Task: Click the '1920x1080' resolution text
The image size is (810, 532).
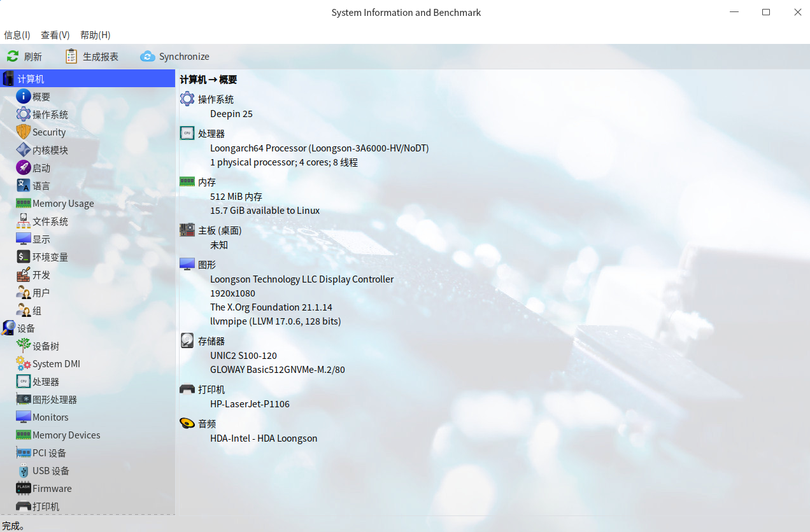Action: (x=232, y=293)
